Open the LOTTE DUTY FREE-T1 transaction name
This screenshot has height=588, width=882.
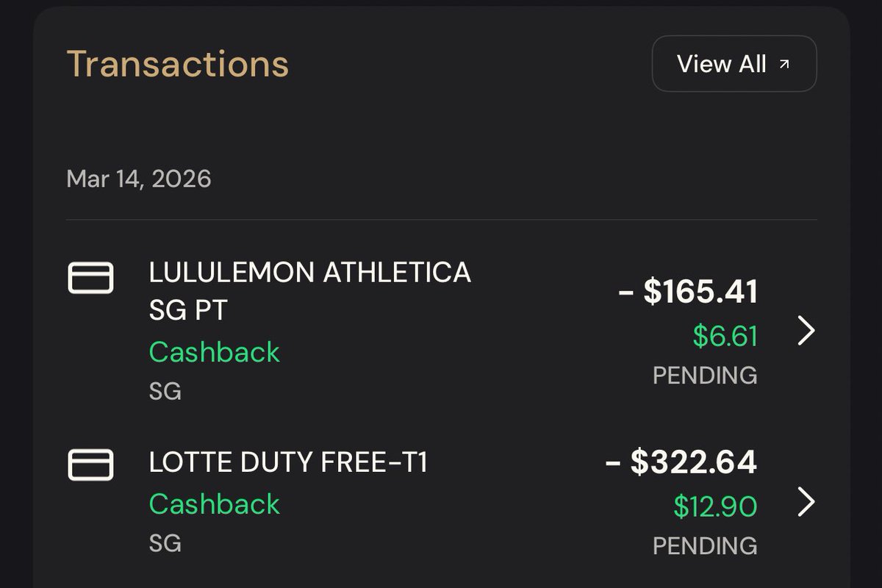pyautogui.click(x=288, y=463)
